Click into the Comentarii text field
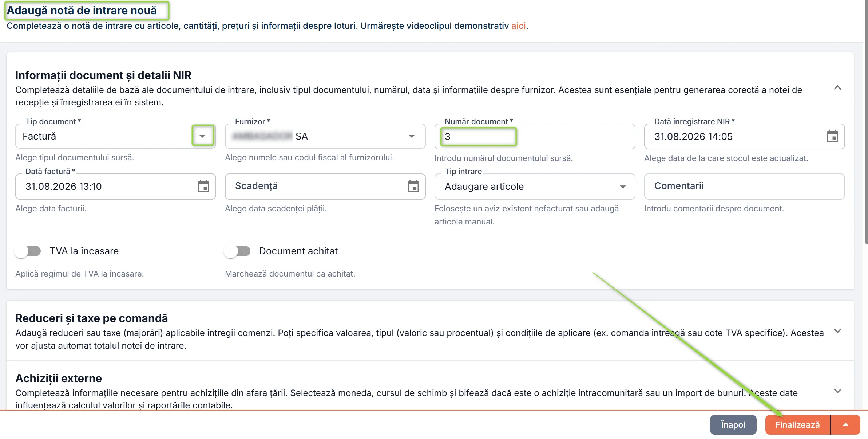Image resolution: width=868 pixels, height=439 pixels. tap(744, 186)
